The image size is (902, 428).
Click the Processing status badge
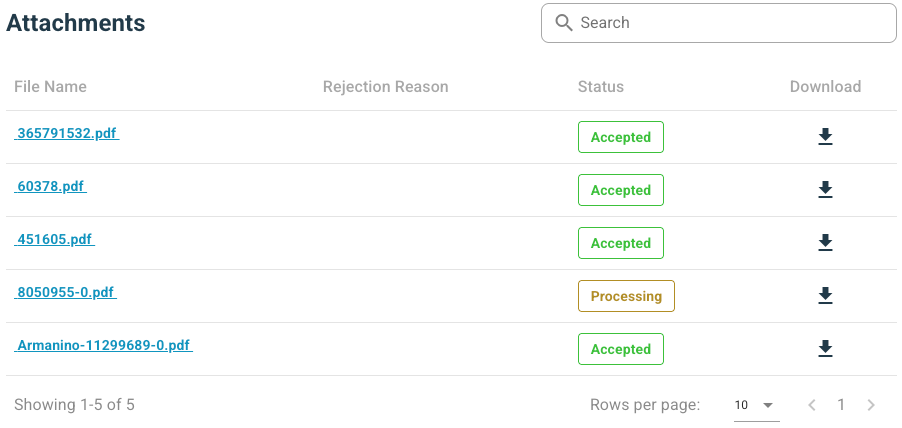click(x=626, y=296)
